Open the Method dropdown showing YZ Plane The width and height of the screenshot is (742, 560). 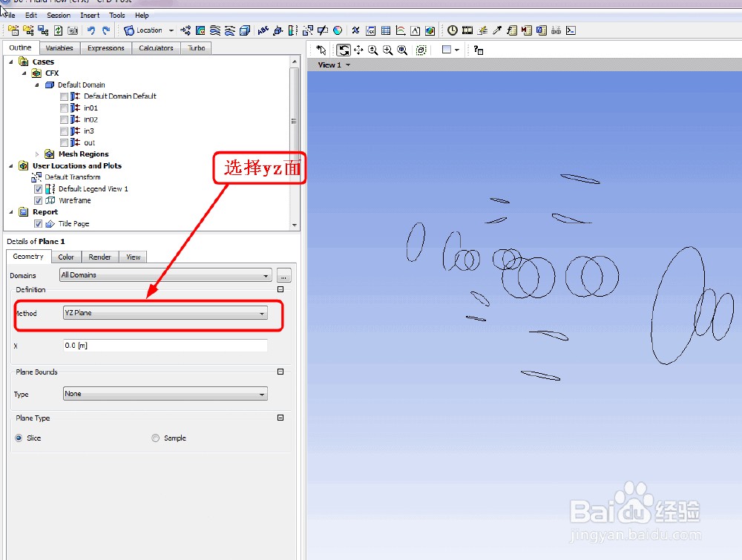tap(165, 313)
